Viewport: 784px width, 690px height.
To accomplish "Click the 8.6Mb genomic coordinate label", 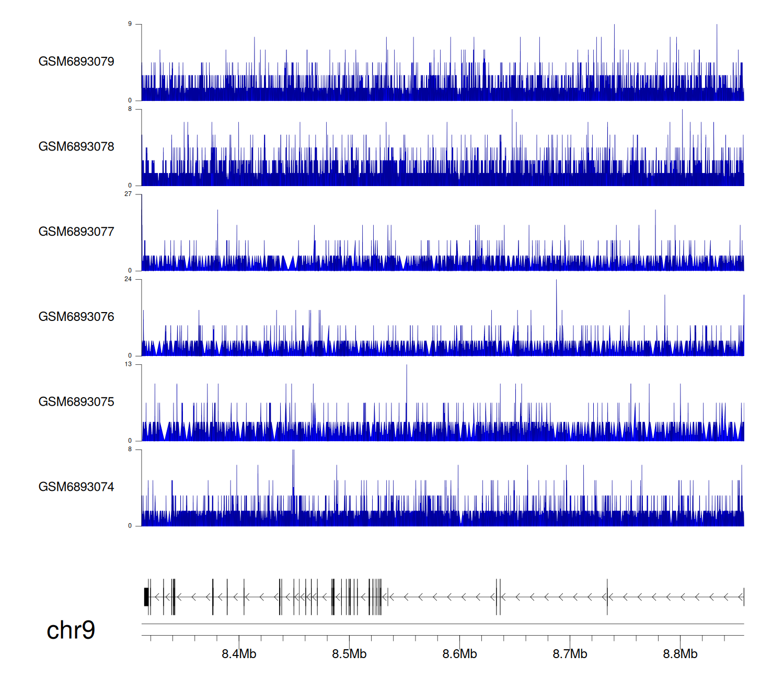I will 459,654.
